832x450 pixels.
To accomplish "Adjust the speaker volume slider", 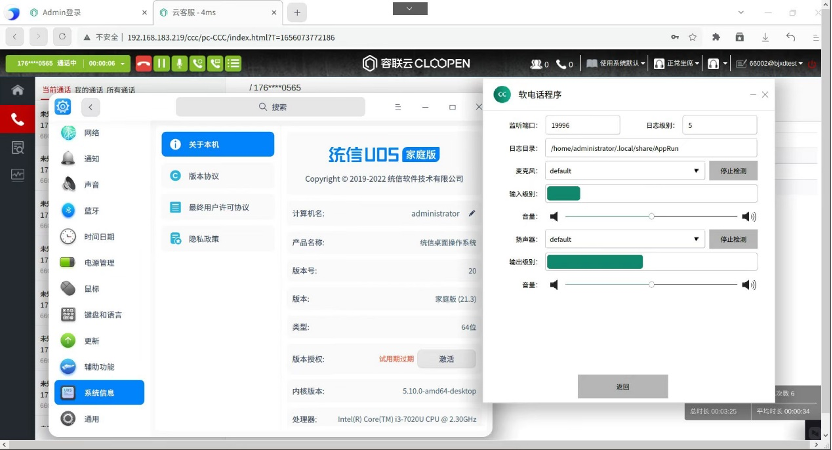I will tap(651, 285).
